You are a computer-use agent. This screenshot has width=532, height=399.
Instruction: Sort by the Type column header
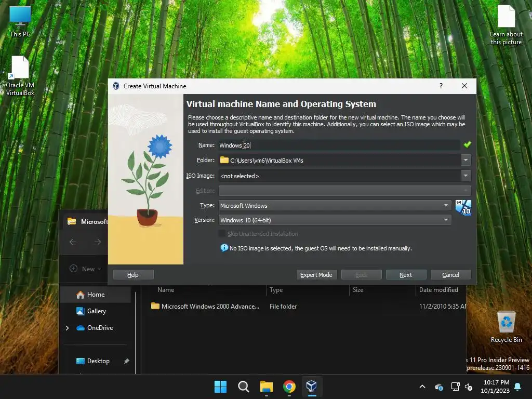[x=276, y=290]
